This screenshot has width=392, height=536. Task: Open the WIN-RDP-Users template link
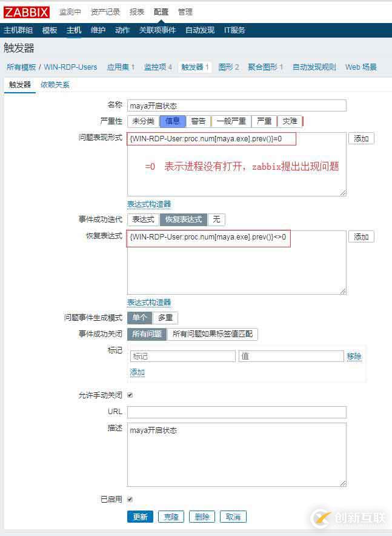[70, 67]
